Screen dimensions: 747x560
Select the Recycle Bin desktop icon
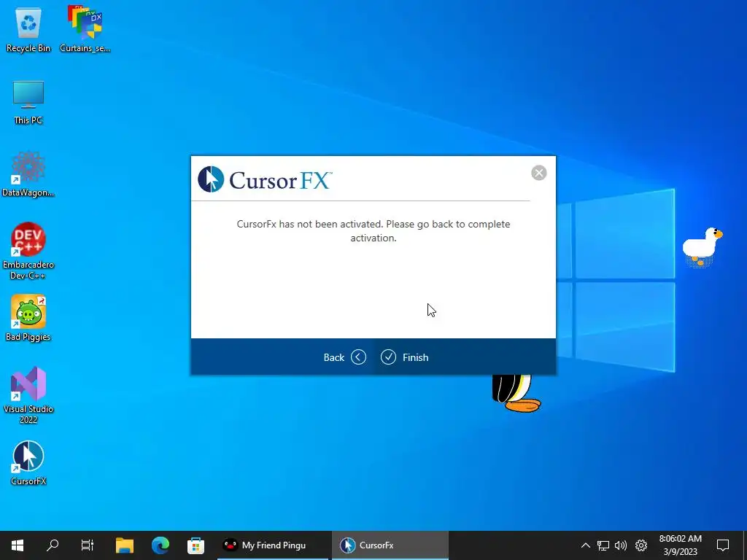pyautogui.click(x=28, y=30)
